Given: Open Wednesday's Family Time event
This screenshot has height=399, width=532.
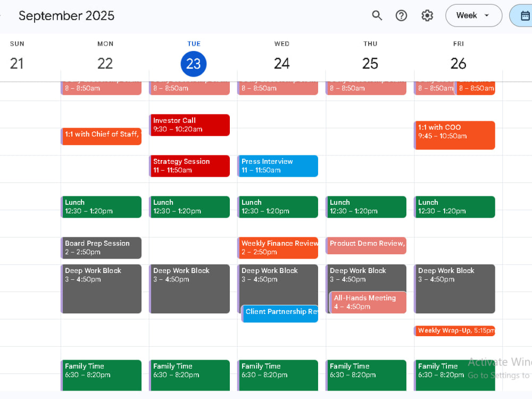Looking at the screenshot, I should [x=278, y=375].
